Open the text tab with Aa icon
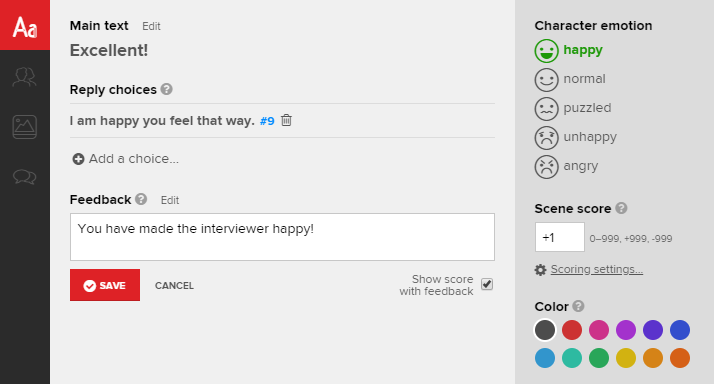This screenshot has width=714, height=384. (25, 25)
